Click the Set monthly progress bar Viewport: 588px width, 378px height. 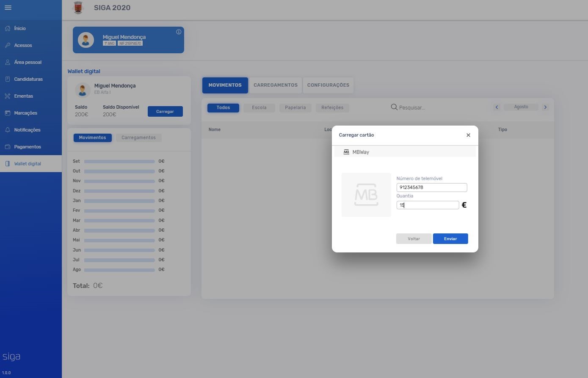click(119, 162)
